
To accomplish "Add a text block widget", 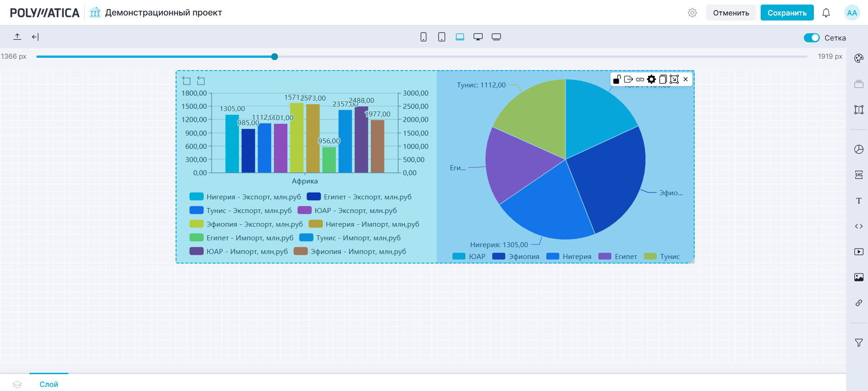I will pos(858,201).
